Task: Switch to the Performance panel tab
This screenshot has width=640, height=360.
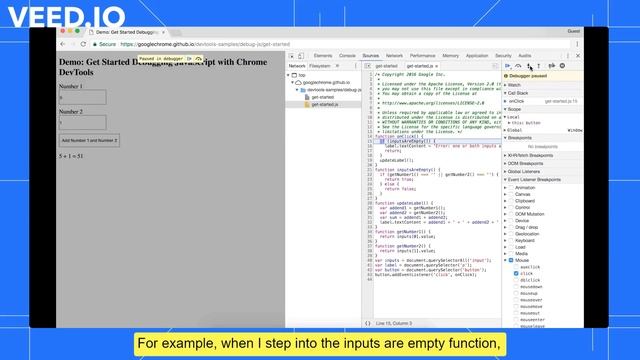Action: [422, 56]
